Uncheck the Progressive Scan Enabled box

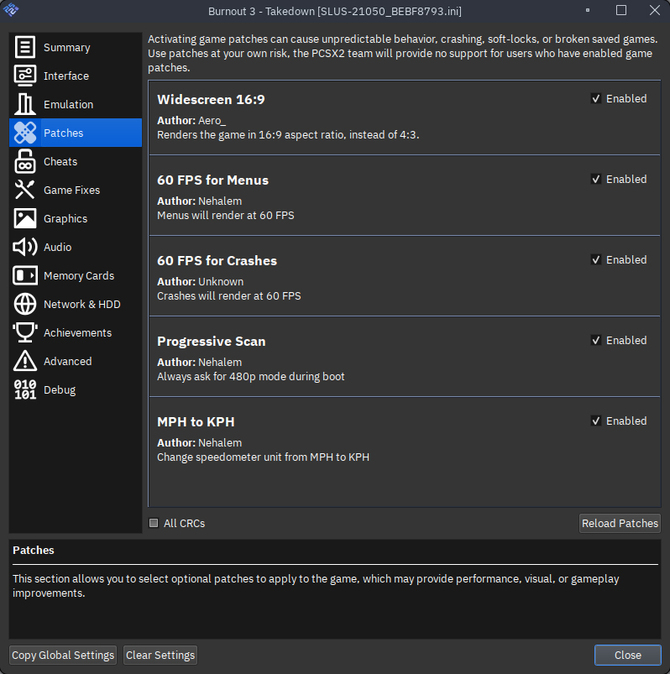[596, 340]
